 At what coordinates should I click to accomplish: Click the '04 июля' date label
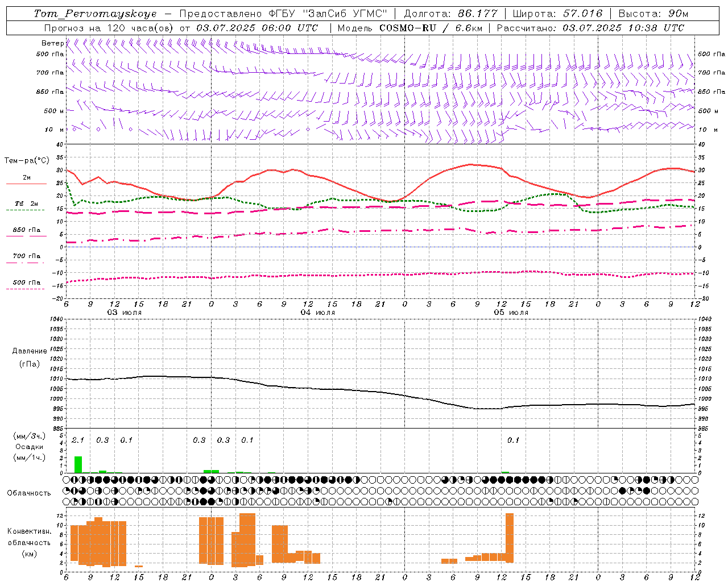318,312
